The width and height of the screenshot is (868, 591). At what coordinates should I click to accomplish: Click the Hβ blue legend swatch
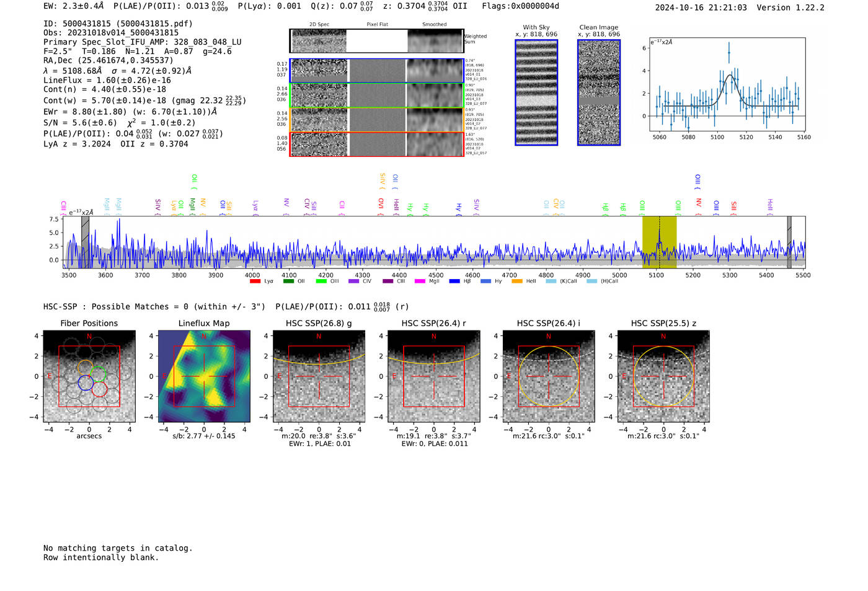click(x=454, y=282)
